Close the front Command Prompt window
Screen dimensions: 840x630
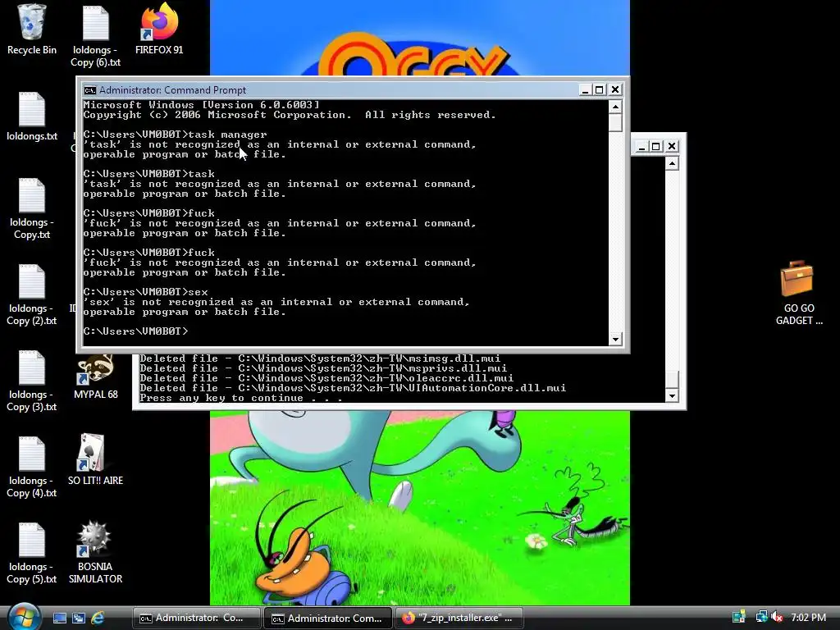point(615,90)
